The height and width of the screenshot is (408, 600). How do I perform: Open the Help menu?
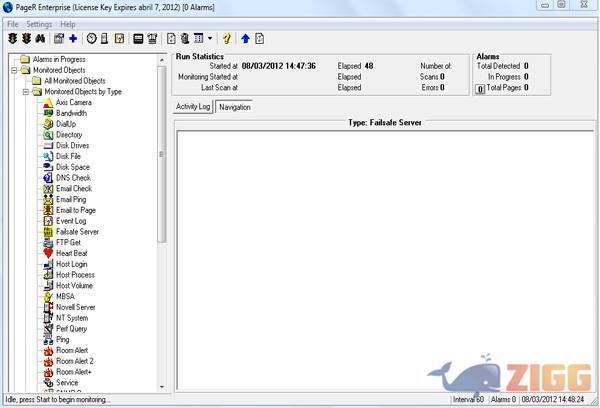coord(68,24)
